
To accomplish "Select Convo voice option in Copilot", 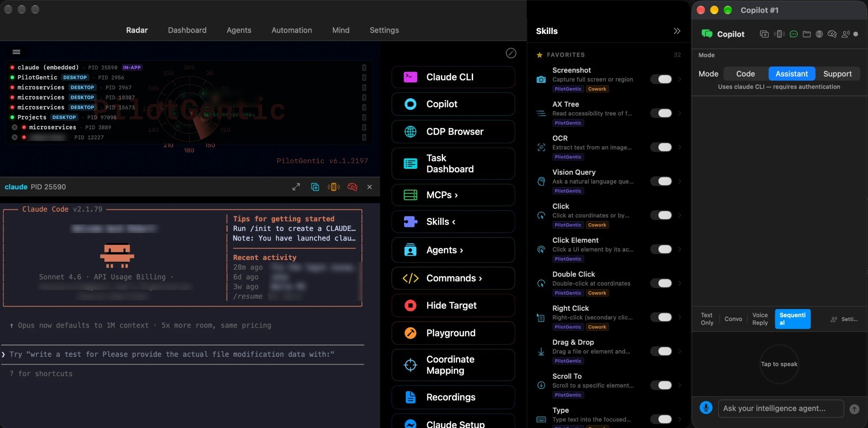I will [733, 319].
